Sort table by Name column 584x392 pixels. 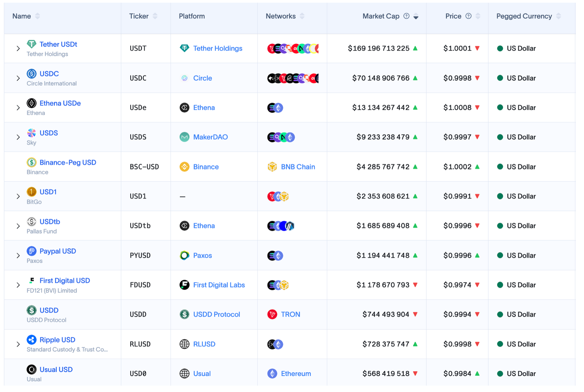coord(38,16)
